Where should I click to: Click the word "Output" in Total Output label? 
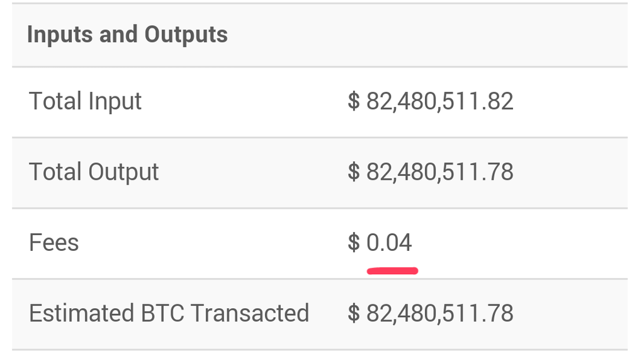(123, 173)
